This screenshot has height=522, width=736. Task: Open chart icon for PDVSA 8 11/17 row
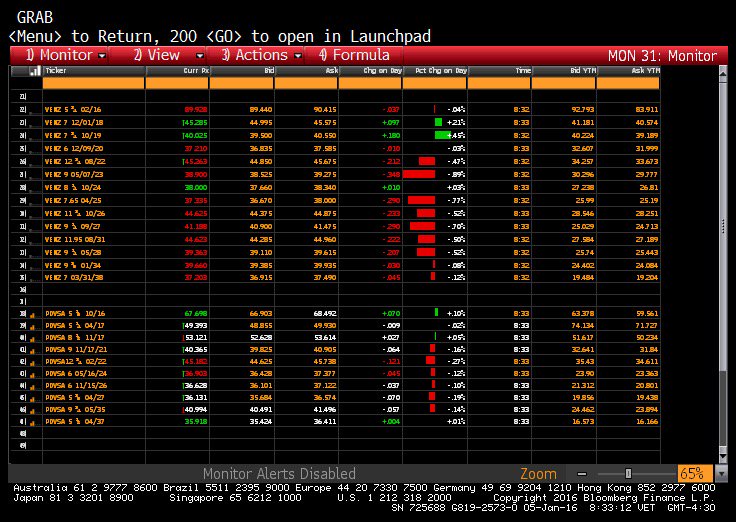(33, 338)
